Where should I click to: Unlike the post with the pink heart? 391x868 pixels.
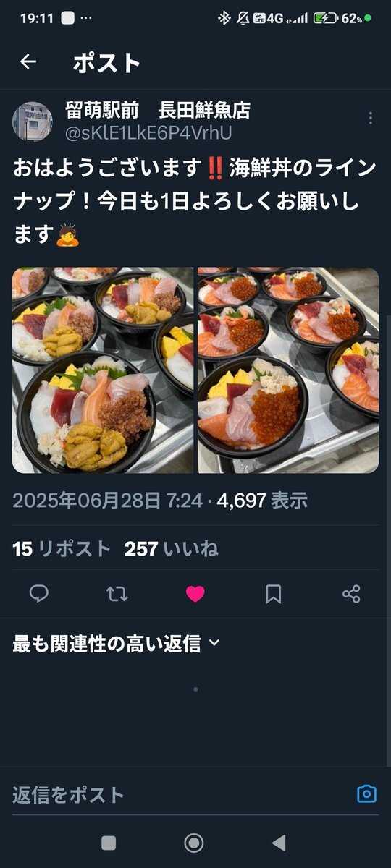click(x=195, y=594)
